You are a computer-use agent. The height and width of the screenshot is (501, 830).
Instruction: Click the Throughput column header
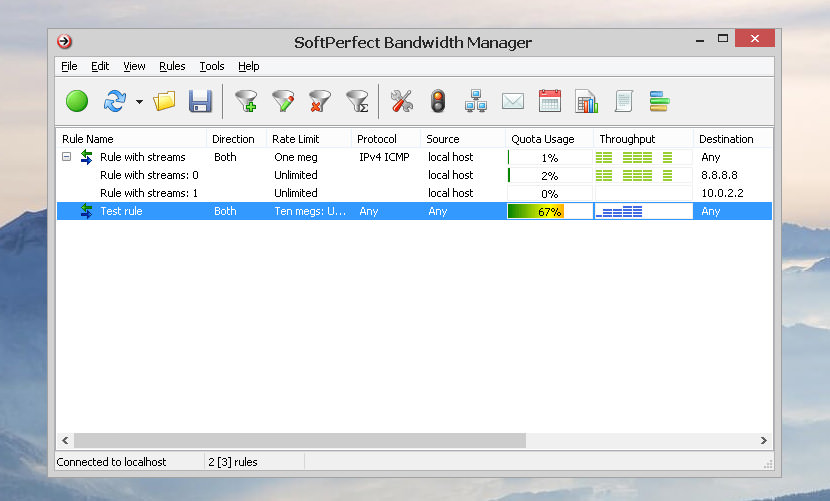click(x=643, y=139)
